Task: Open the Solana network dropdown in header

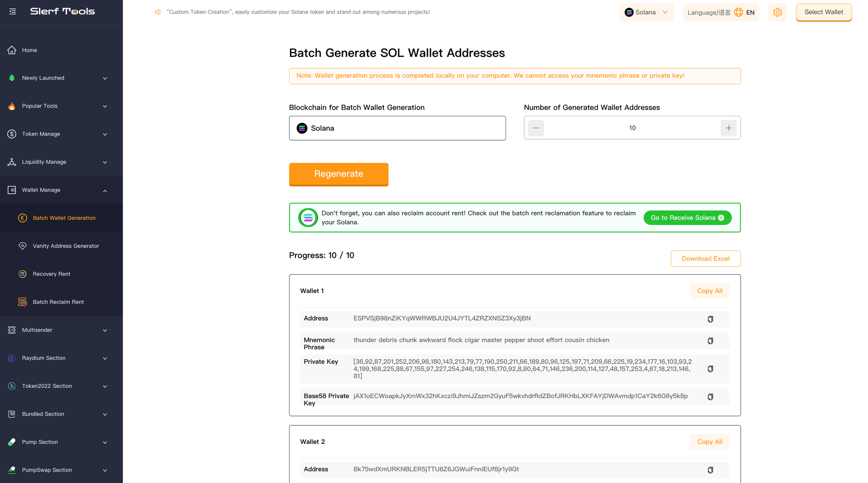Action: (646, 13)
